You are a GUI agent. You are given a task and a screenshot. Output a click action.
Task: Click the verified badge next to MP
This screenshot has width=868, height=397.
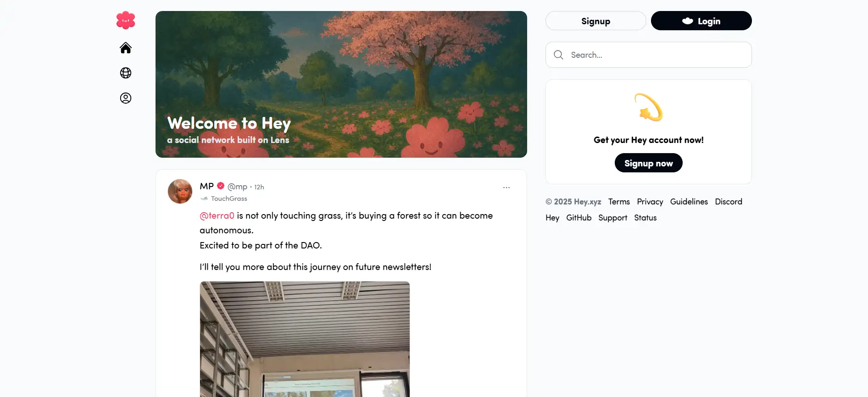pos(221,186)
